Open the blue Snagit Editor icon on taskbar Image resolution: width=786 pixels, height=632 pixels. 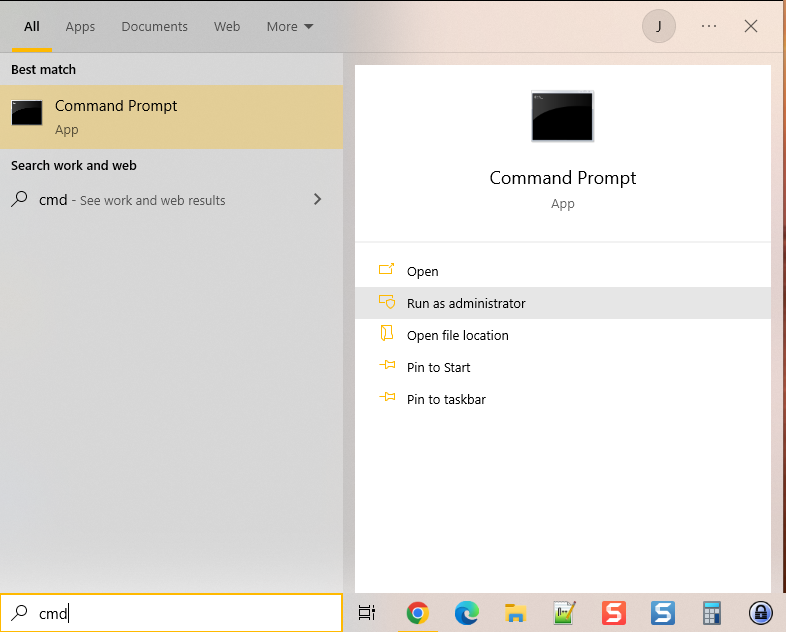pos(663,613)
